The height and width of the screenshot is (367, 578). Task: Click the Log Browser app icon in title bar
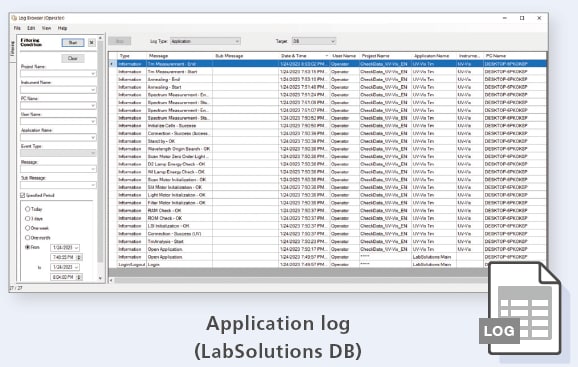point(14,18)
